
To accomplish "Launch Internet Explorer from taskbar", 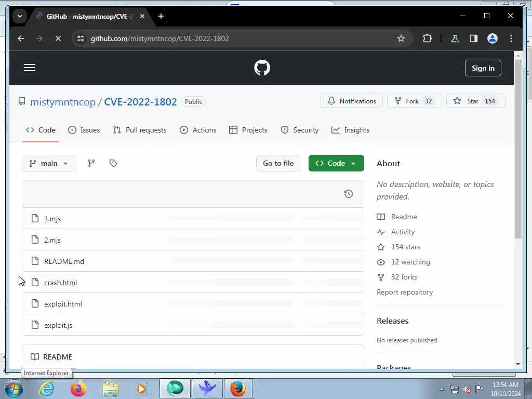I will [x=46, y=389].
